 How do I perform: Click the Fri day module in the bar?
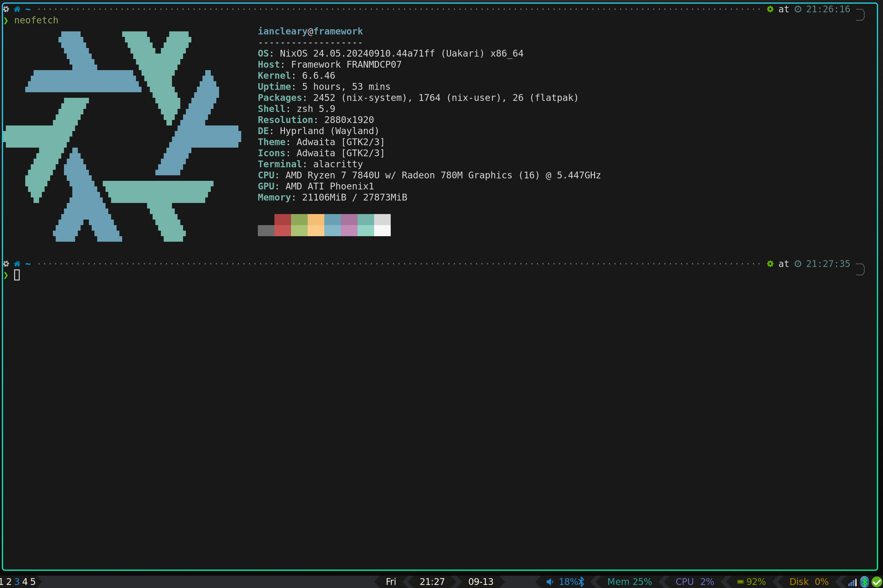point(391,582)
